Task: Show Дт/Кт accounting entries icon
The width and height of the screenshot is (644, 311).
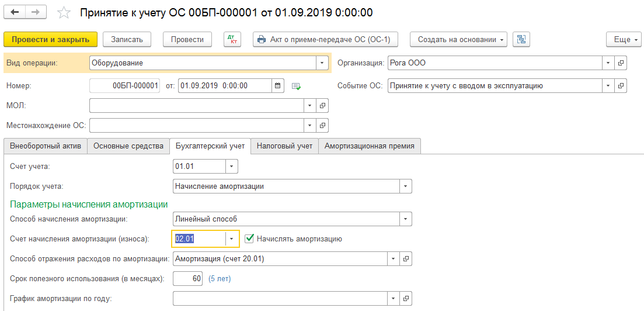Action: pyautogui.click(x=232, y=39)
